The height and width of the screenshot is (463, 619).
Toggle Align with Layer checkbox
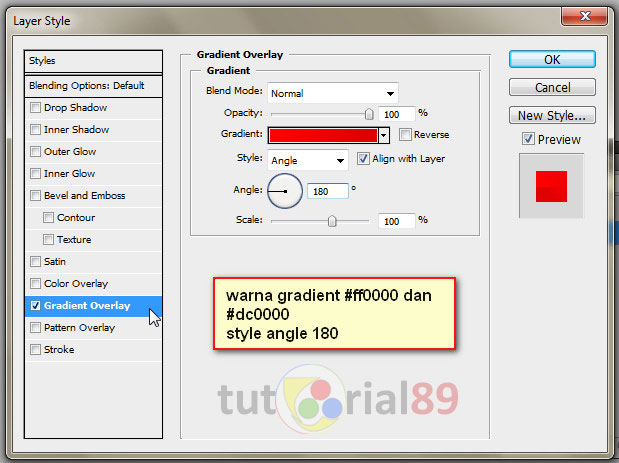coord(363,159)
